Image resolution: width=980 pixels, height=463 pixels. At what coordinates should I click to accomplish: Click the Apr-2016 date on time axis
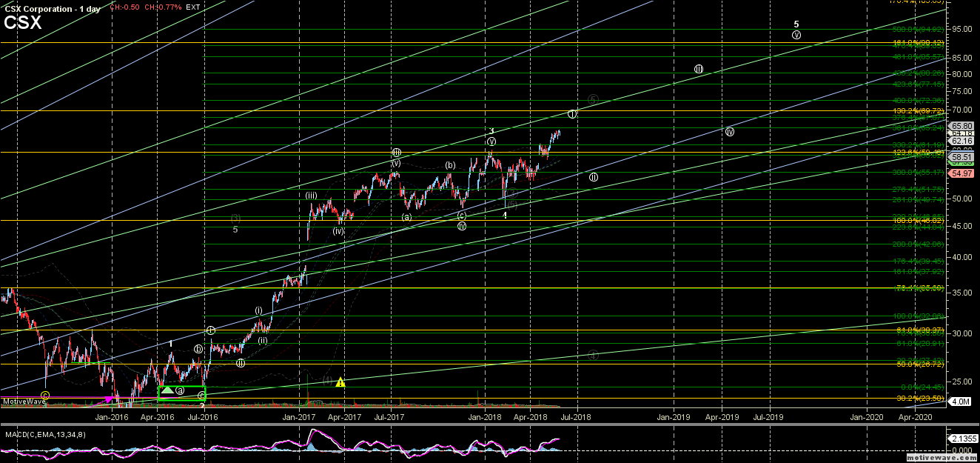click(157, 416)
